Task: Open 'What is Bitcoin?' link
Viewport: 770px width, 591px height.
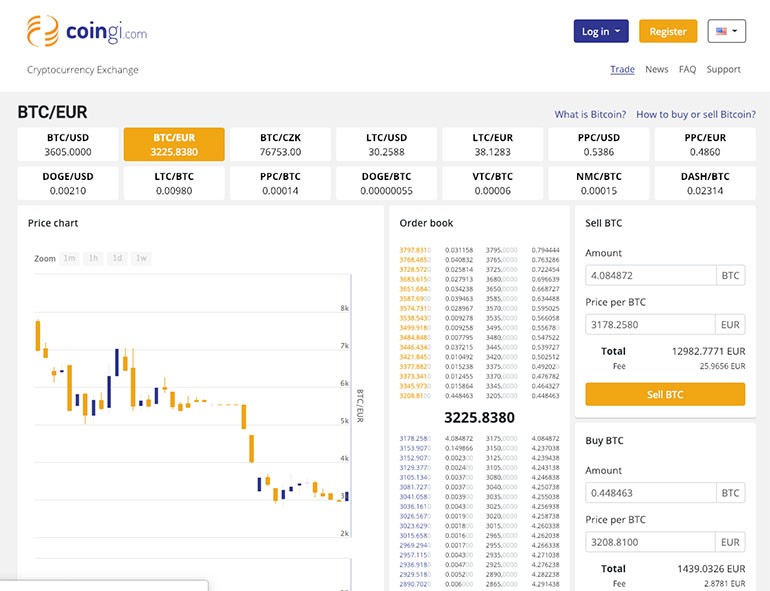Action: point(590,114)
